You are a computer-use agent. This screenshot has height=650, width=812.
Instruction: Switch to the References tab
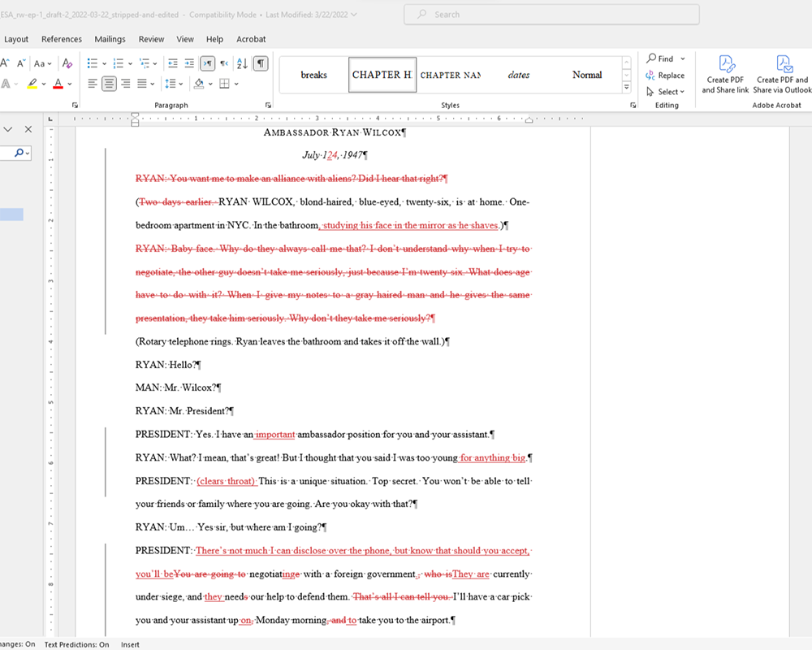pyautogui.click(x=62, y=39)
